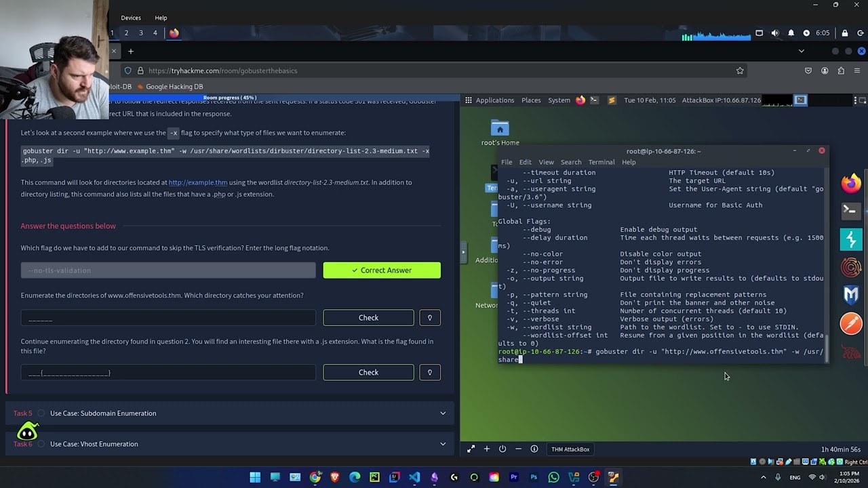868x488 pixels.
Task: Expand the Task 5 Subdomain Enumeration section
Action: [x=230, y=413]
